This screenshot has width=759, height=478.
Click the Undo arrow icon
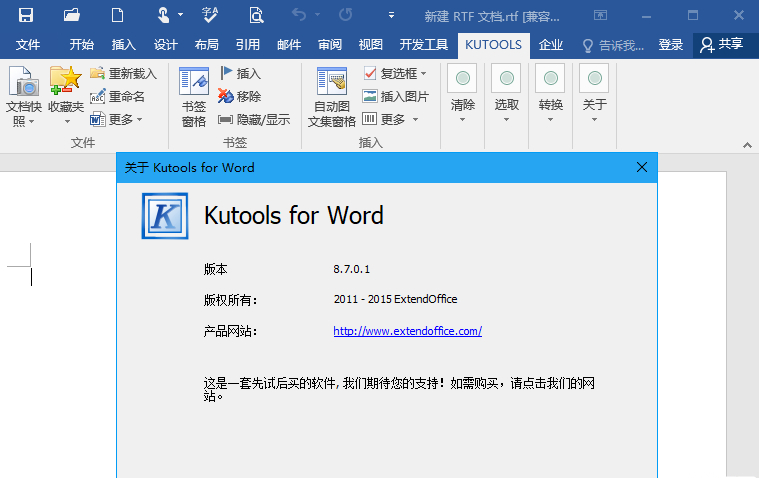pyautogui.click(x=299, y=15)
